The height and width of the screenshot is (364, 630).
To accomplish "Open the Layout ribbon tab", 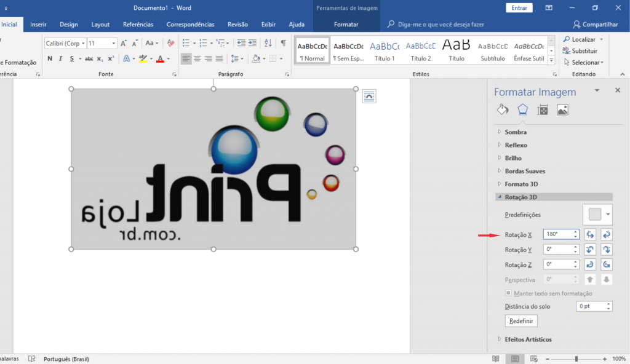I will (x=100, y=25).
